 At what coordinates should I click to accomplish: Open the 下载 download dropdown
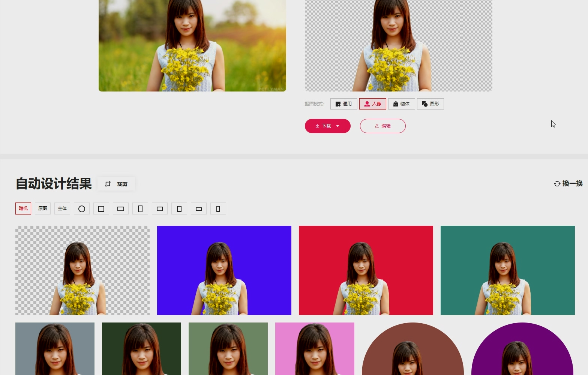click(328, 126)
